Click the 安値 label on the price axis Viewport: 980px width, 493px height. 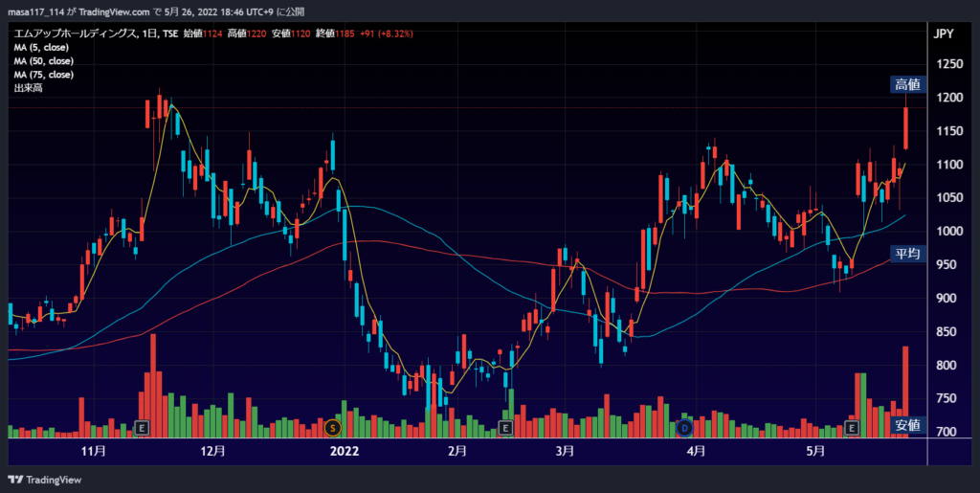tap(908, 426)
